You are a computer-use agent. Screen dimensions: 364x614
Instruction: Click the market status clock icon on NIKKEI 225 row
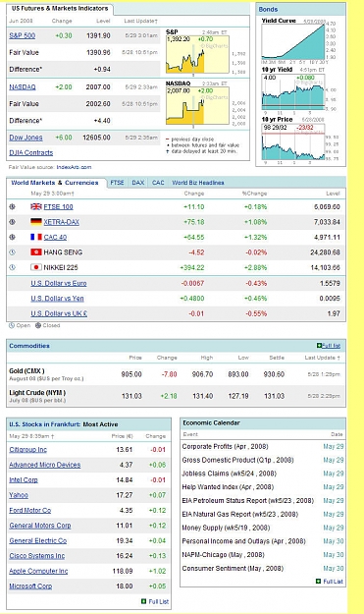[12, 267]
